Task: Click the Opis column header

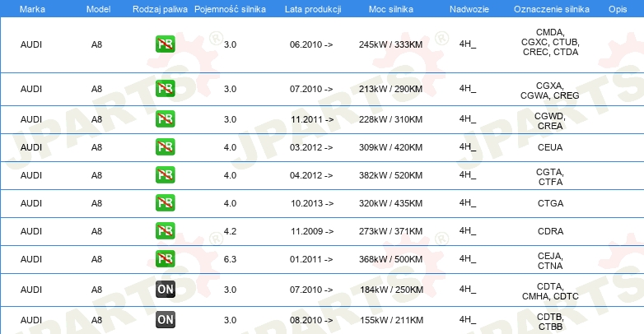Action: click(618, 9)
